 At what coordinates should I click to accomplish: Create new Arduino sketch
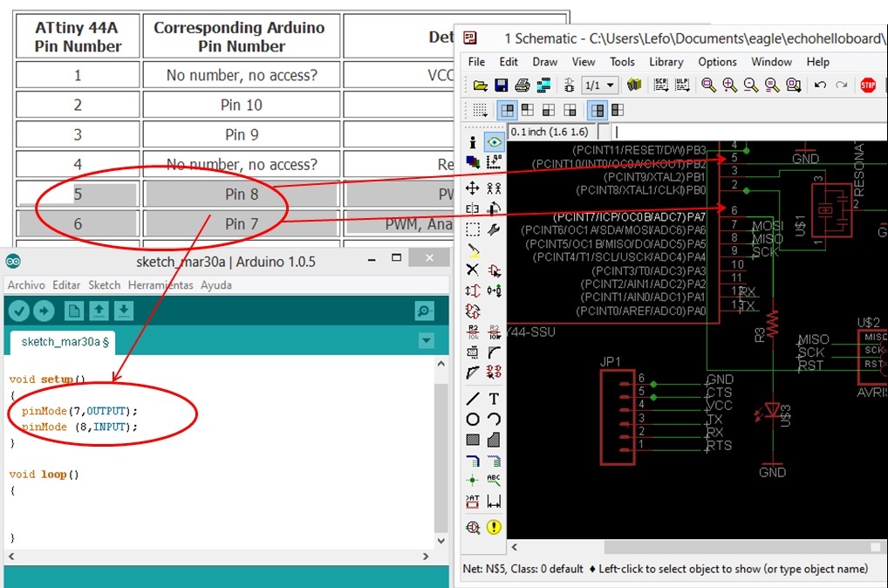point(73,311)
